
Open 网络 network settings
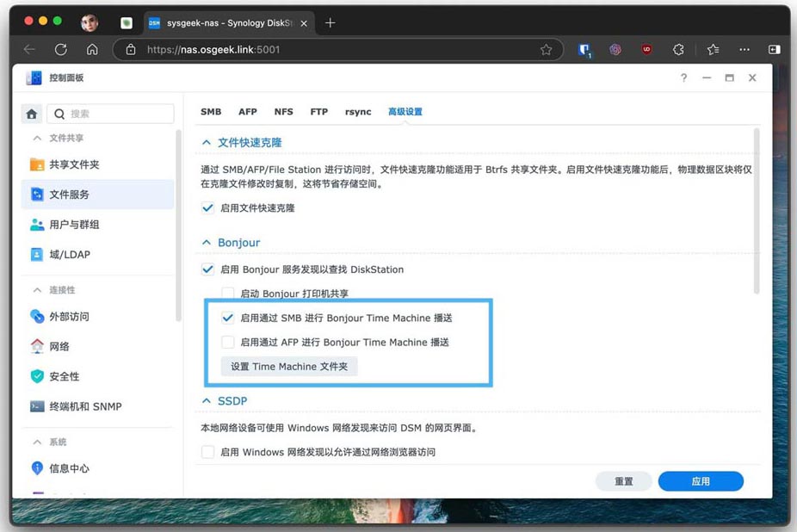pyautogui.click(x=59, y=347)
